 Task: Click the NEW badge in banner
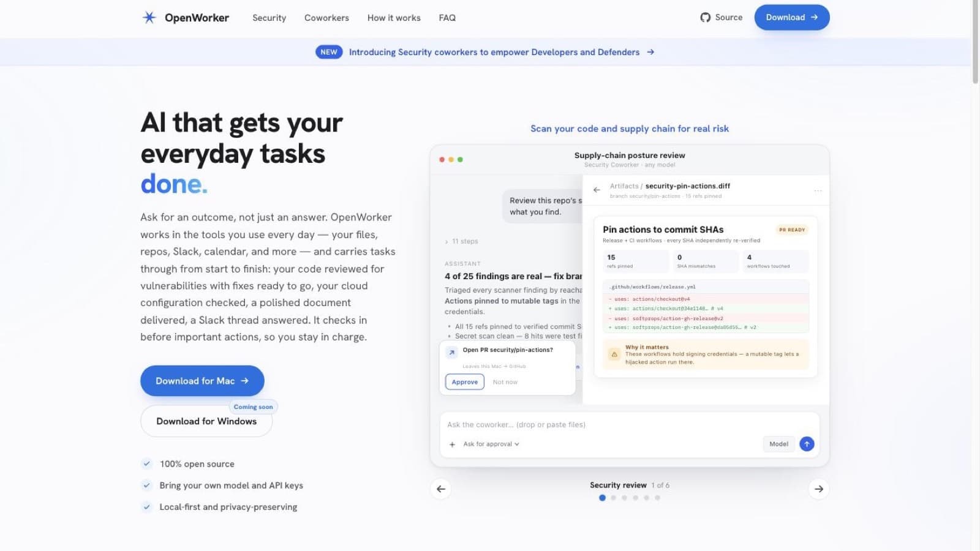pyautogui.click(x=329, y=52)
